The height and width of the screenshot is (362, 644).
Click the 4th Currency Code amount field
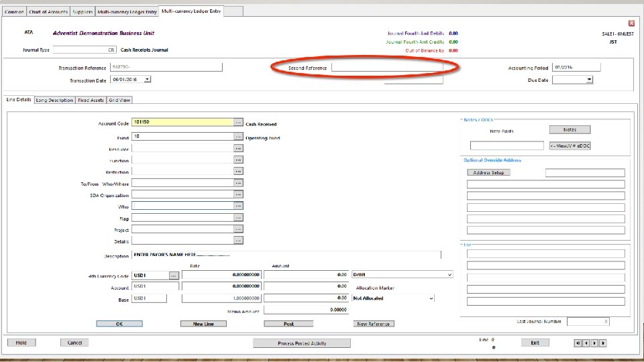tap(306, 275)
